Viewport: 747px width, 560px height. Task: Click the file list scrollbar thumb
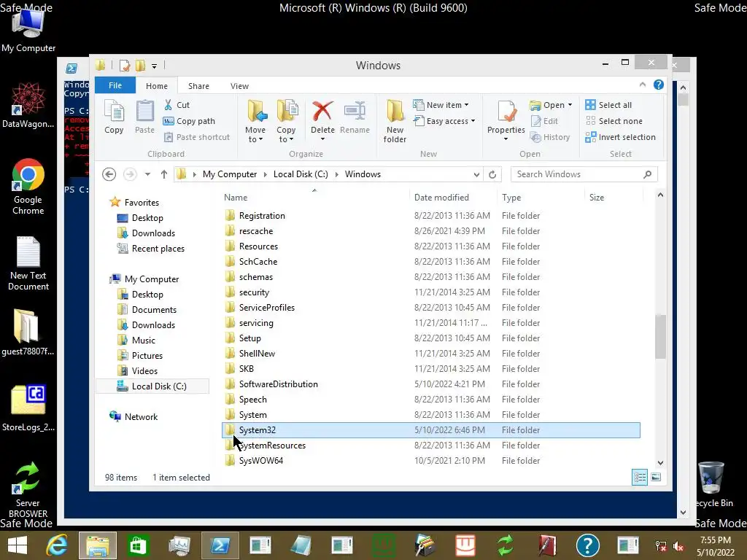[660, 336]
